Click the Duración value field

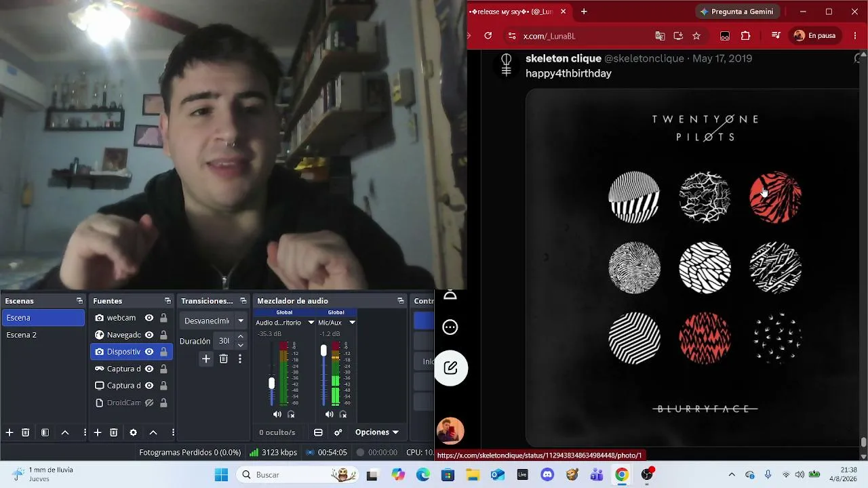[x=224, y=341]
